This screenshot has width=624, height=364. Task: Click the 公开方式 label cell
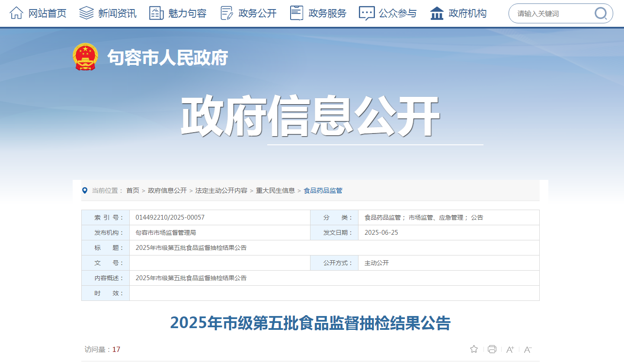pos(334,263)
